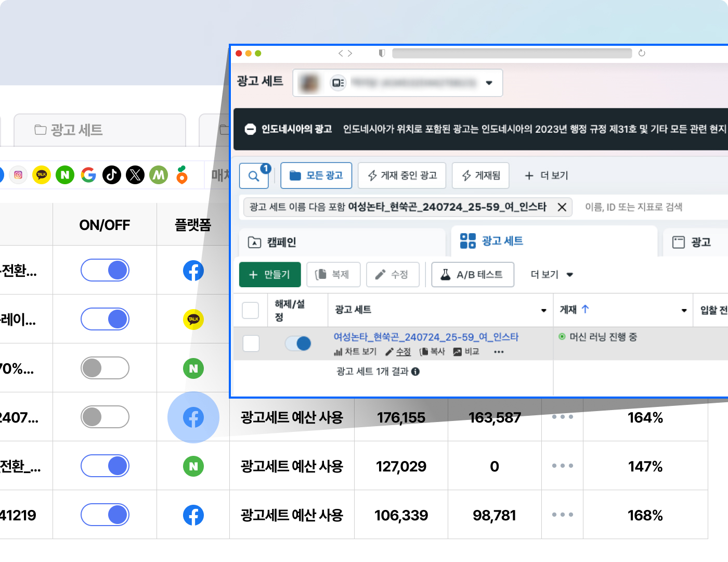
Task: Toggle the off switch in 164% row
Action: [105, 417]
